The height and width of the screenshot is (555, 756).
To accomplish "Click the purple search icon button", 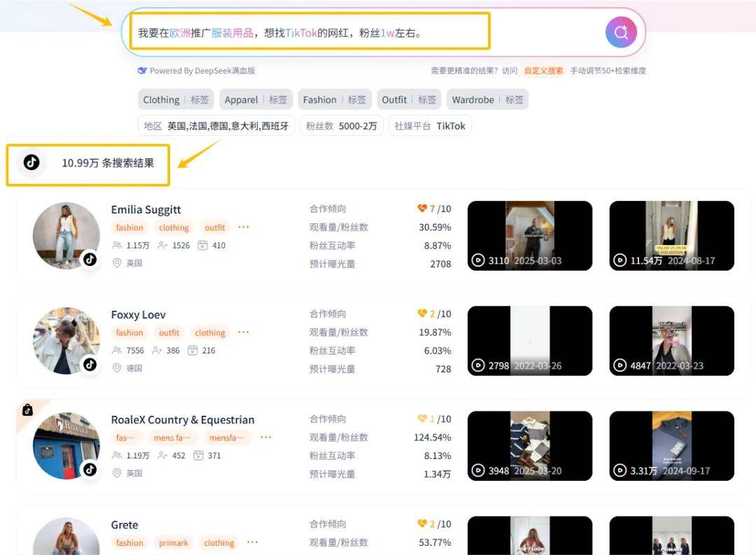I will pyautogui.click(x=621, y=32).
